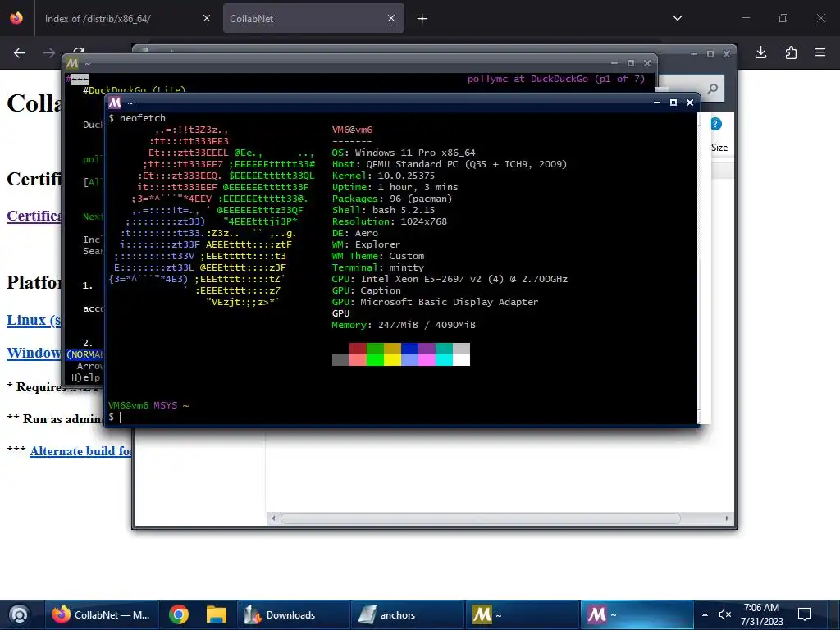Click the search magnifier in Explorer window

713,89
